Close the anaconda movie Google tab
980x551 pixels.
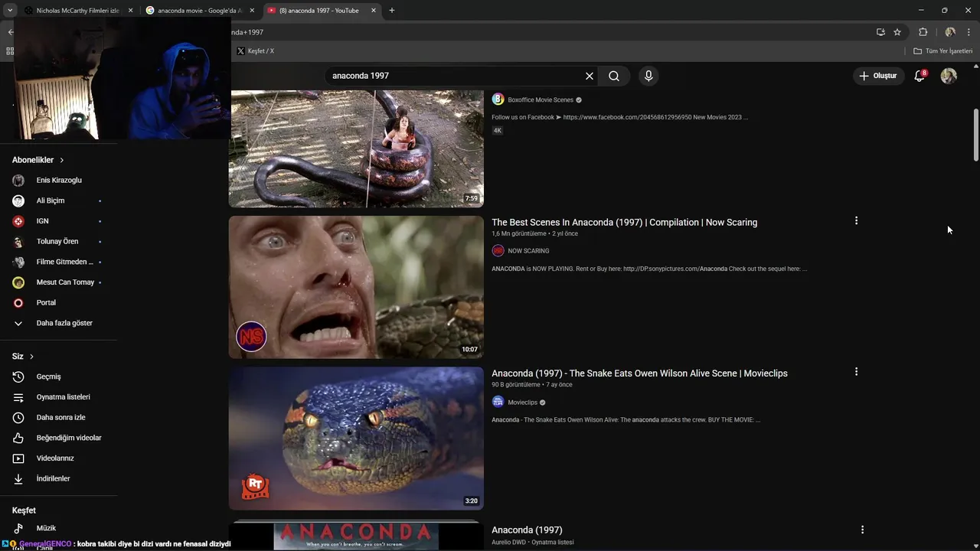pyautogui.click(x=252, y=11)
